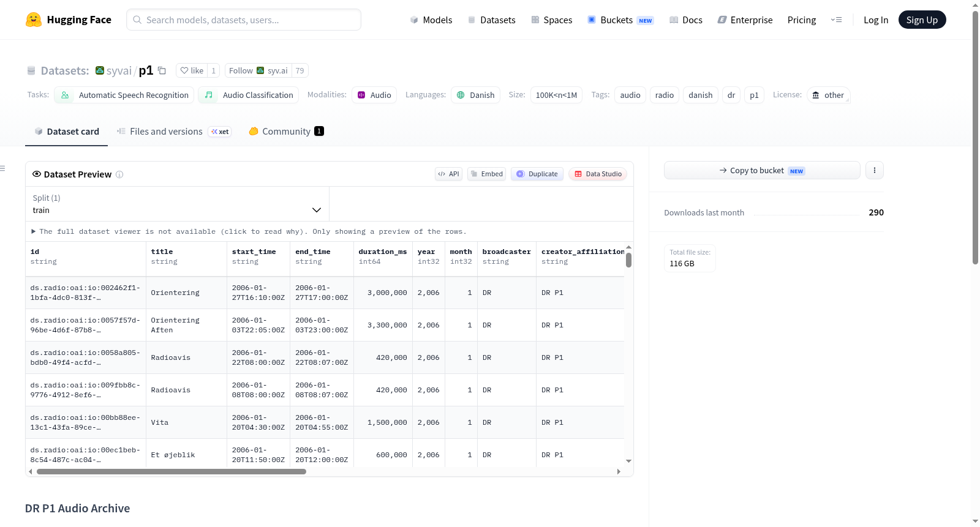The width and height of the screenshot is (980, 527).
Task: Click the Hugging Face logo icon
Action: tap(34, 20)
